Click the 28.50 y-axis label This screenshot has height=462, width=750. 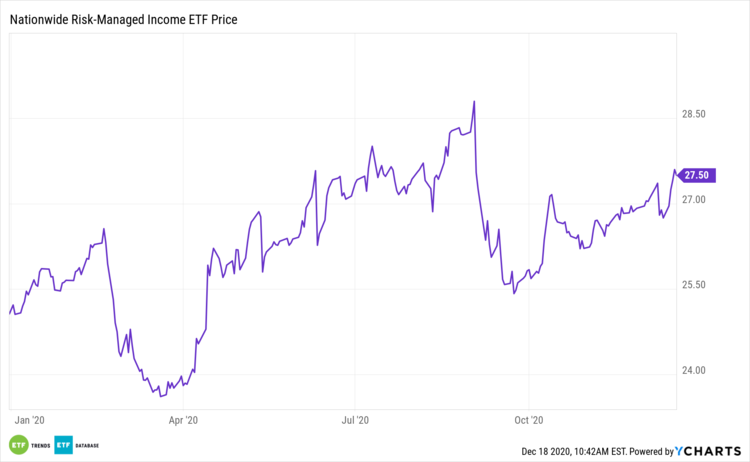click(694, 115)
